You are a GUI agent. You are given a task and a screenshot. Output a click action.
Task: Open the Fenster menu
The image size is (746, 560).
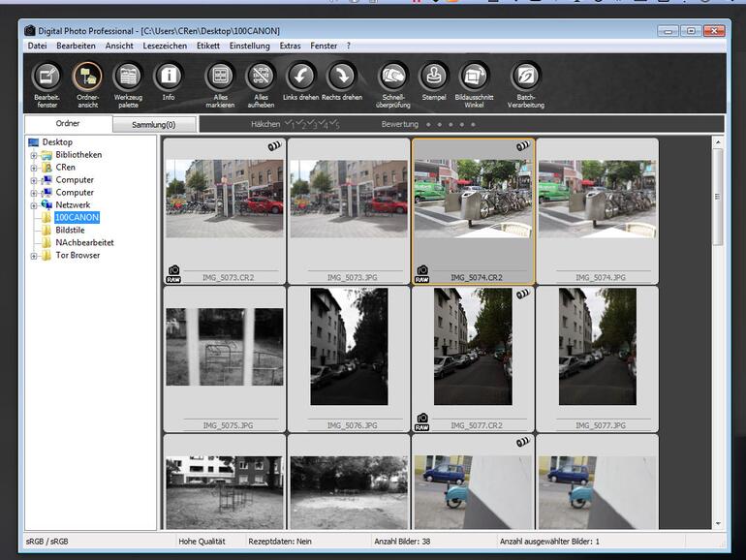point(324,46)
